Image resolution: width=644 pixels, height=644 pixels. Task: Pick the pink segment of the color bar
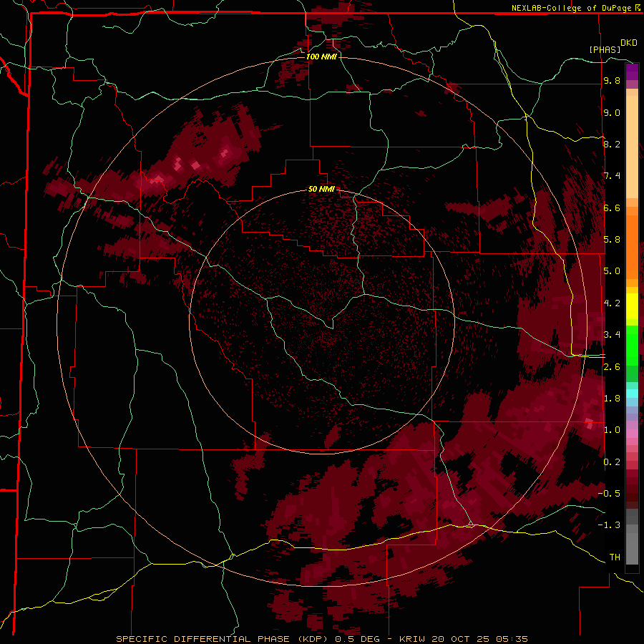click(632, 434)
